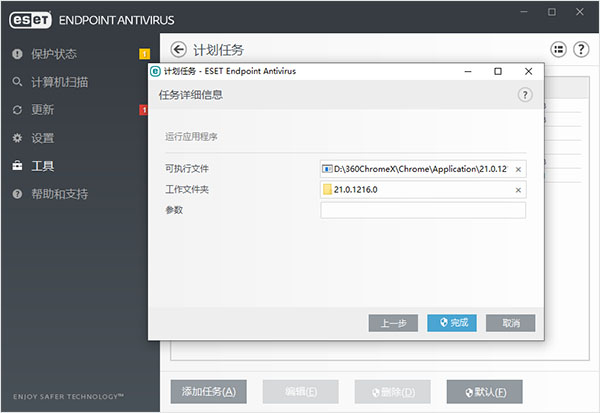Open 计算机扫描 in sidebar
This screenshot has height=413, width=600.
pos(59,82)
